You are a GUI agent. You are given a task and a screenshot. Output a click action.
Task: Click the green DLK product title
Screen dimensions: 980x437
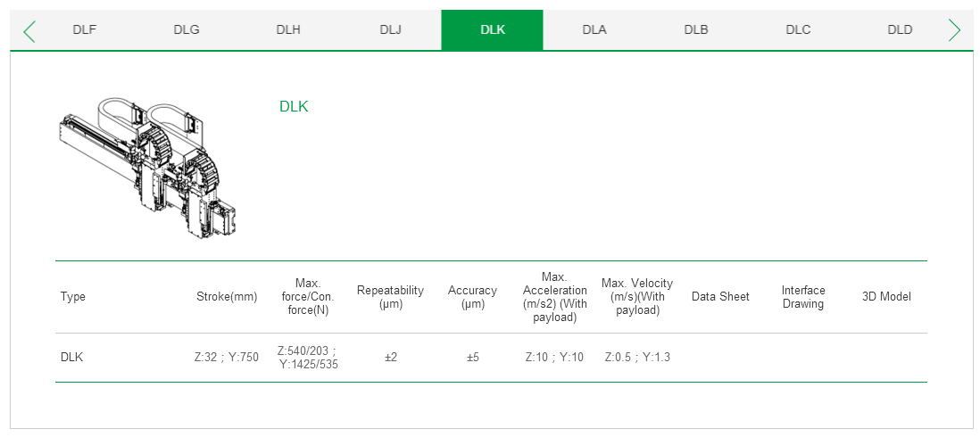[294, 107]
